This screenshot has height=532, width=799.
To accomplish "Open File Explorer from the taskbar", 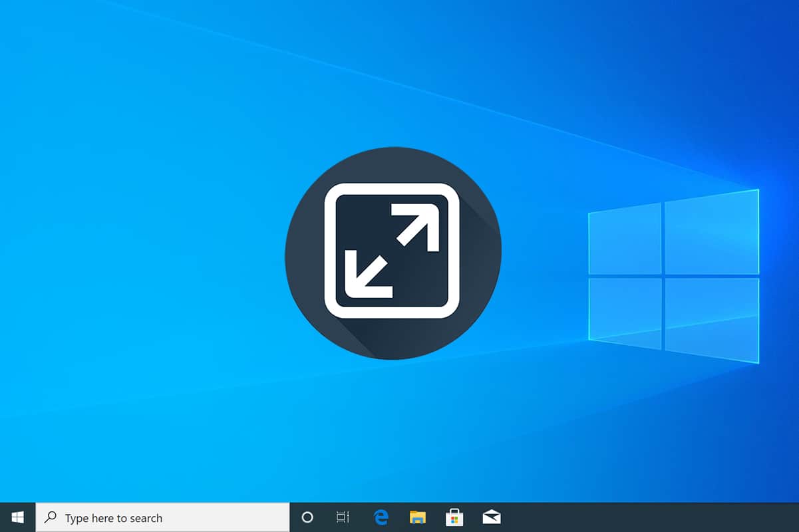I will (417, 517).
